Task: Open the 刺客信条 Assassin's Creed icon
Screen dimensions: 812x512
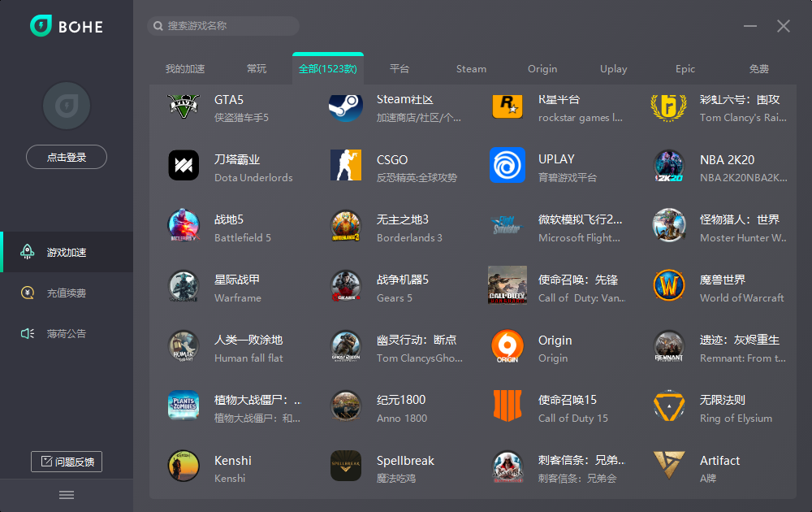Action: tap(507, 466)
